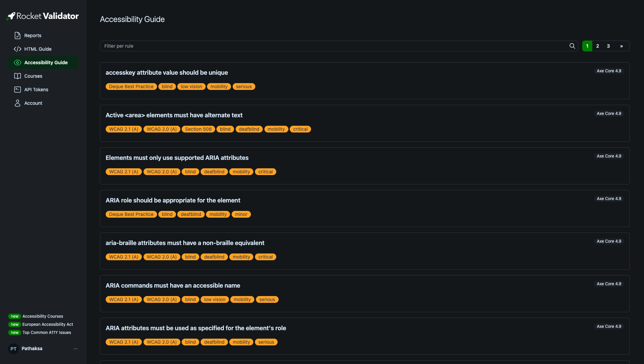
Task: Click the search magnifier icon
Action: (572, 46)
